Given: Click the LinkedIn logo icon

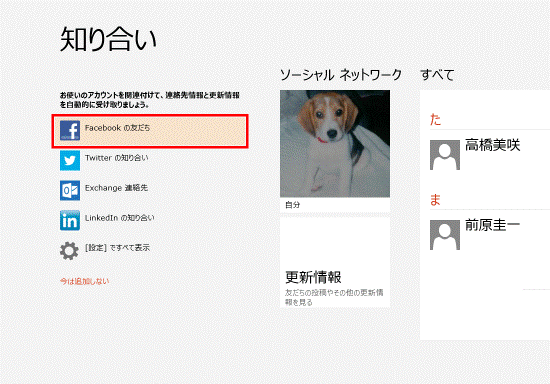Looking at the screenshot, I should [x=70, y=221].
